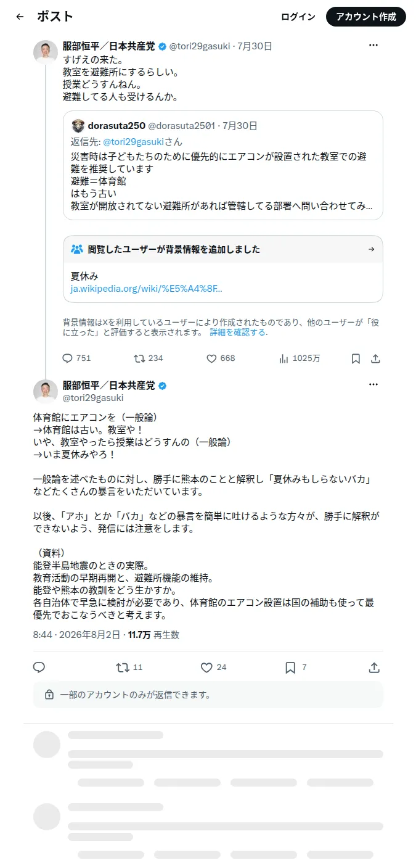Go back using the arrow beside ポスト
Screen dimensions: 416x868
pyautogui.click(x=20, y=17)
